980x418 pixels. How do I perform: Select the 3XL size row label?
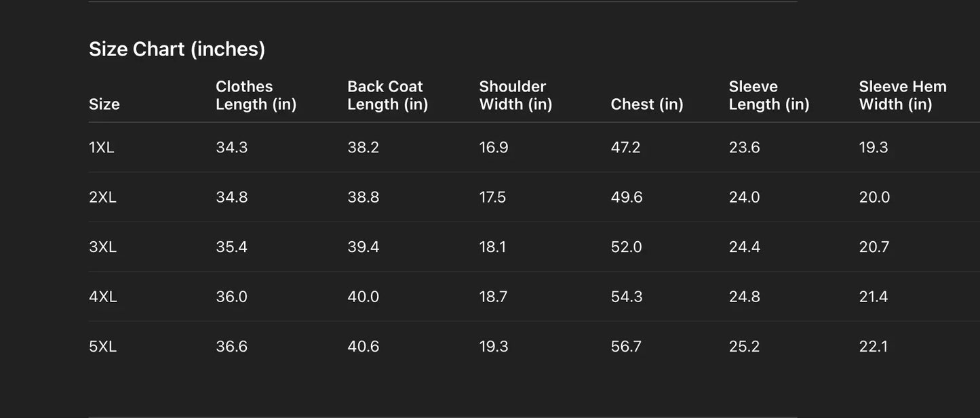[x=102, y=247]
